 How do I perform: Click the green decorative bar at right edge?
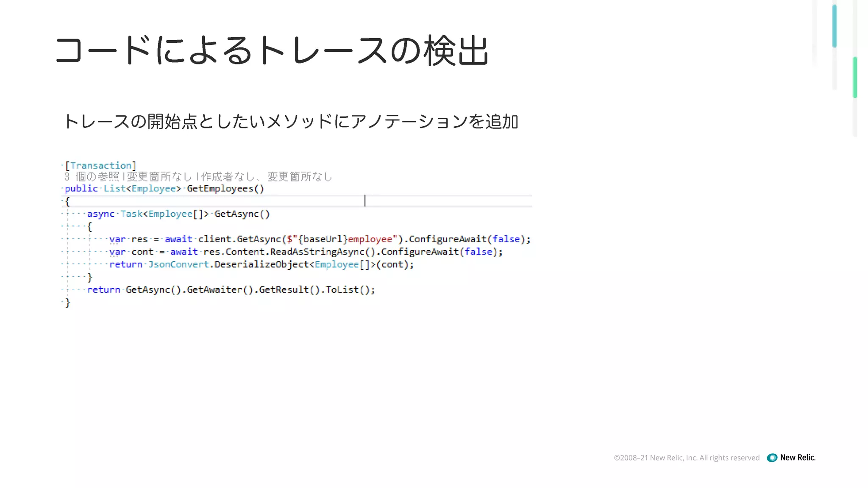coord(855,77)
